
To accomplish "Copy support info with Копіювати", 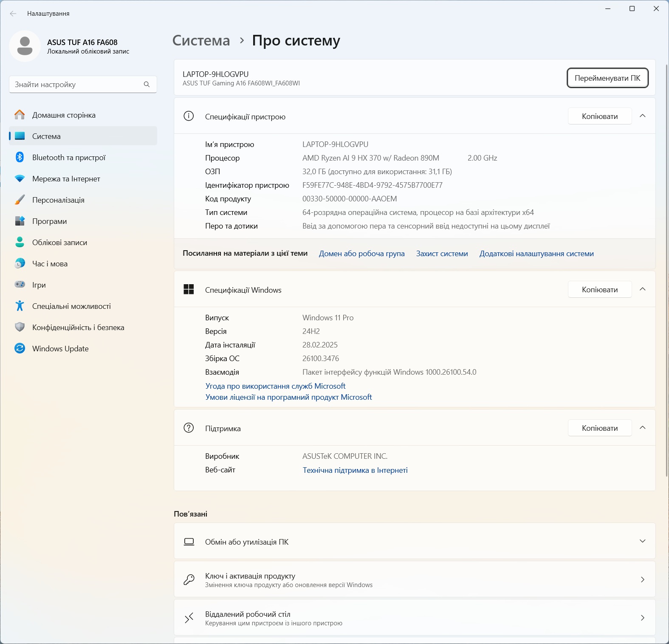I will click(x=600, y=428).
